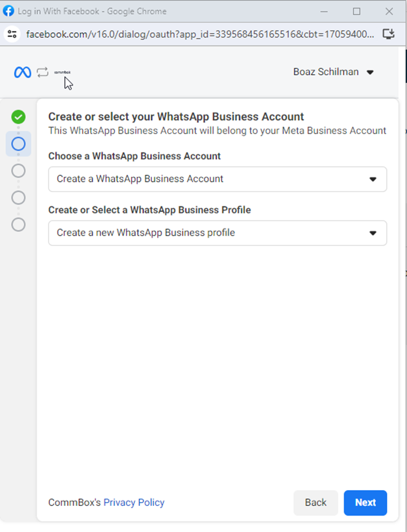
Task: Select the fifth step circle in progress
Action: (x=18, y=224)
